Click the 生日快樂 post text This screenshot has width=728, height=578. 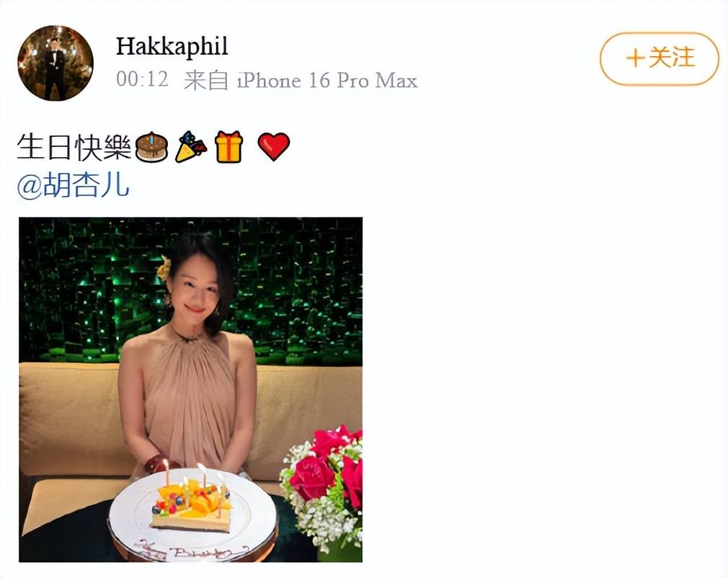(74, 147)
